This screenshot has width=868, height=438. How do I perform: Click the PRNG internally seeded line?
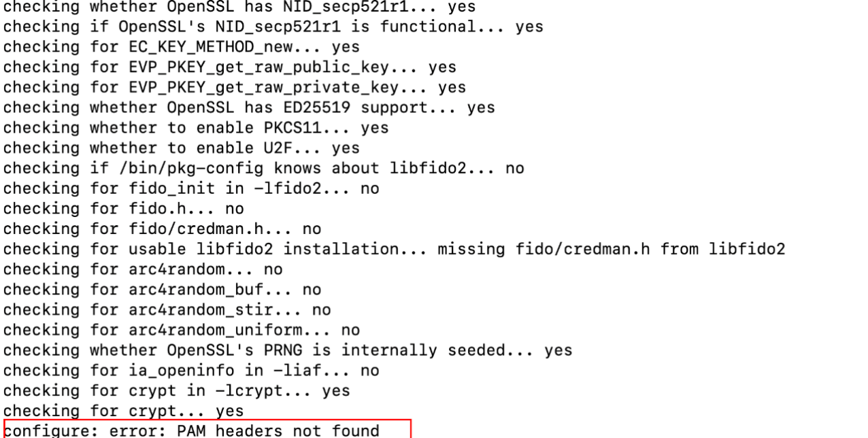pos(288,350)
